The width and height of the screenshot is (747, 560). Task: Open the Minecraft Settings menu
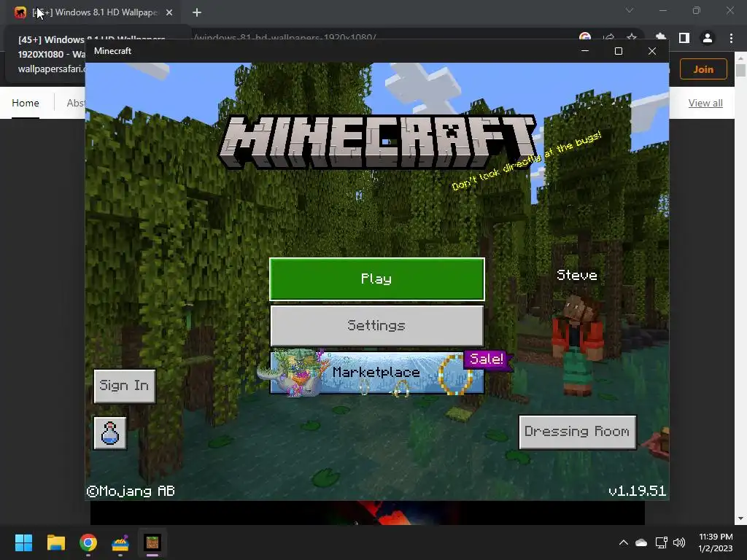pyautogui.click(x=377, y=326)
